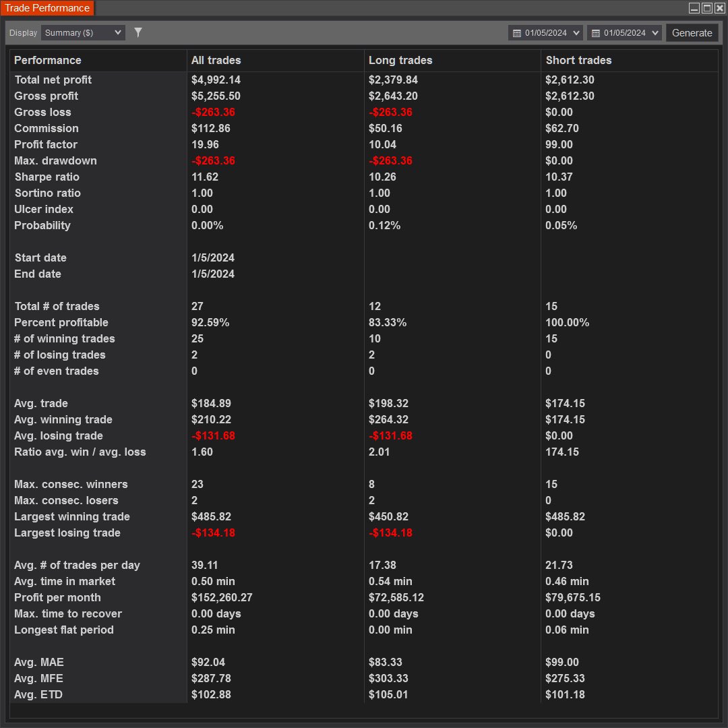Open the Display Summary ($) dropdown
The image size is (728, 728).
[x=82, y=32]
